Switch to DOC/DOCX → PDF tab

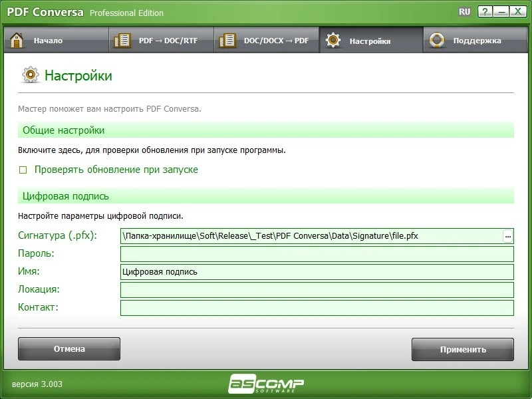tap(267, 40)
